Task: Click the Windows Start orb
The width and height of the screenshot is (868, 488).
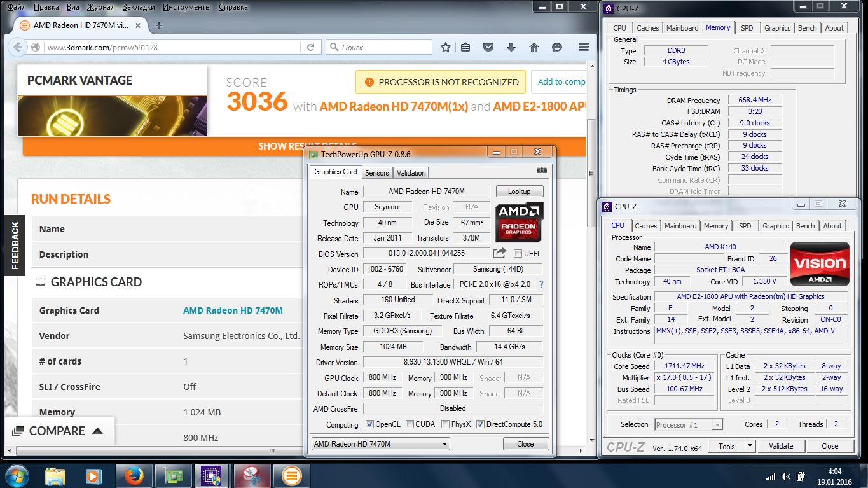Action: pyautogui.click(x=17, y=475)
